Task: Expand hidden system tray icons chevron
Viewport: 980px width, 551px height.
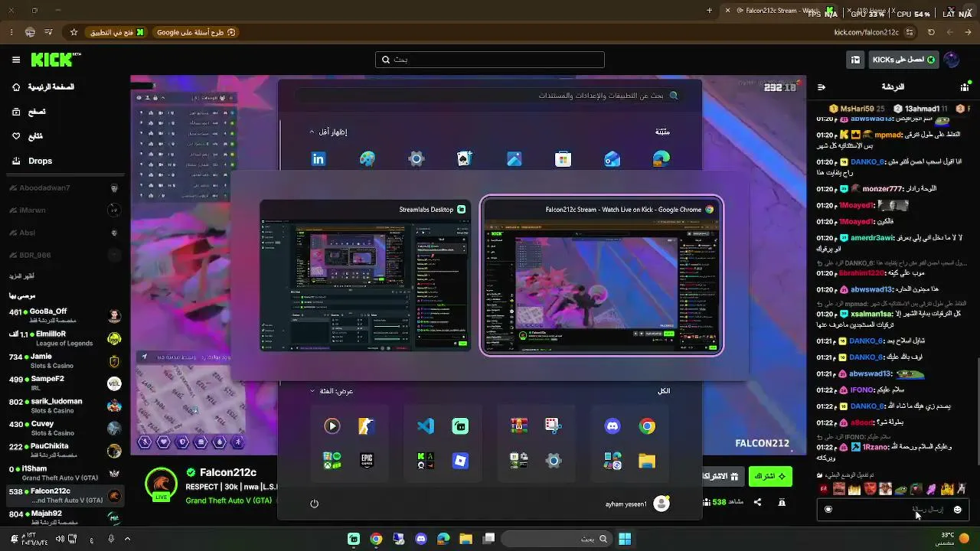Action: coord(127,539)
